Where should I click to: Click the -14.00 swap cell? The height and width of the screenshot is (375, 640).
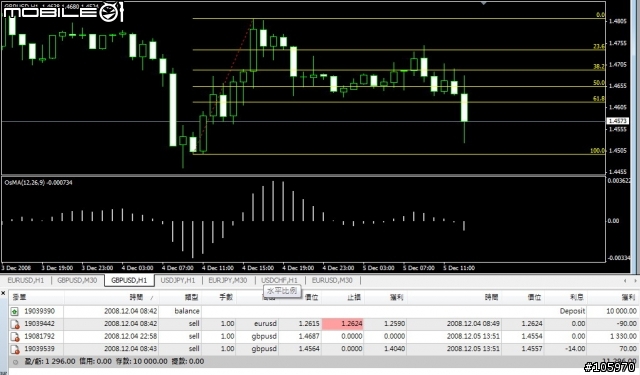(576, 349)
